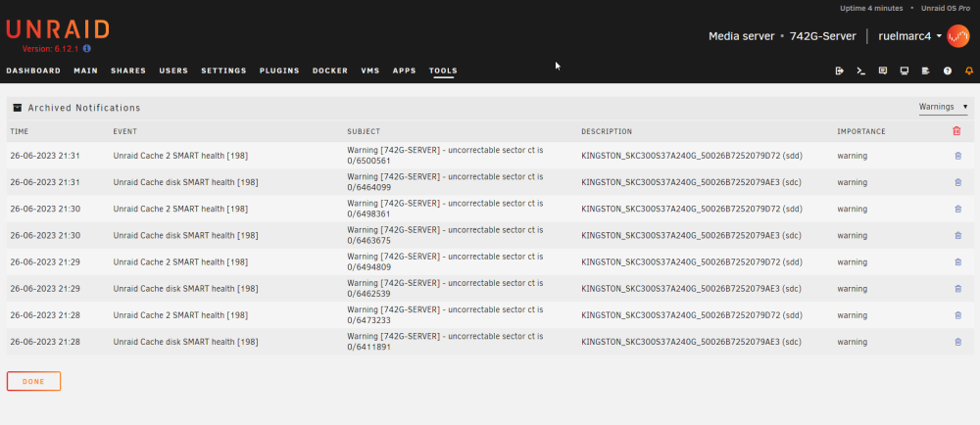Delete the 21:28 Cache 2 notification
980x425 pixels.
pyautogui.click(x=958, y=315)
